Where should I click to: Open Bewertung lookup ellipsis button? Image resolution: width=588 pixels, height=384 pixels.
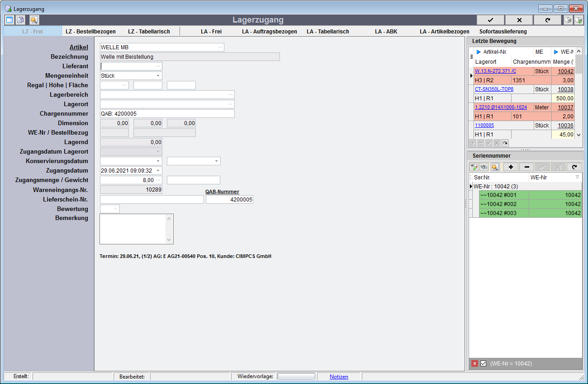point(116,209)
